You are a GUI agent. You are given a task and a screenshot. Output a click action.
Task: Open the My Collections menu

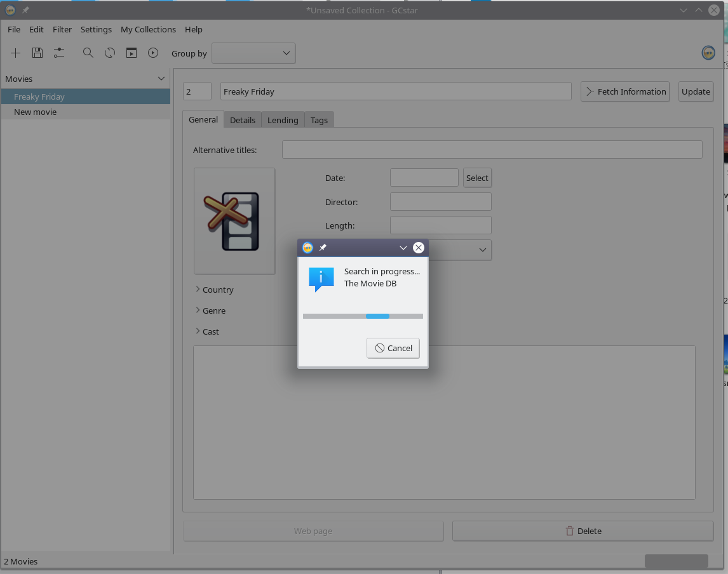(x=148, y=29)
